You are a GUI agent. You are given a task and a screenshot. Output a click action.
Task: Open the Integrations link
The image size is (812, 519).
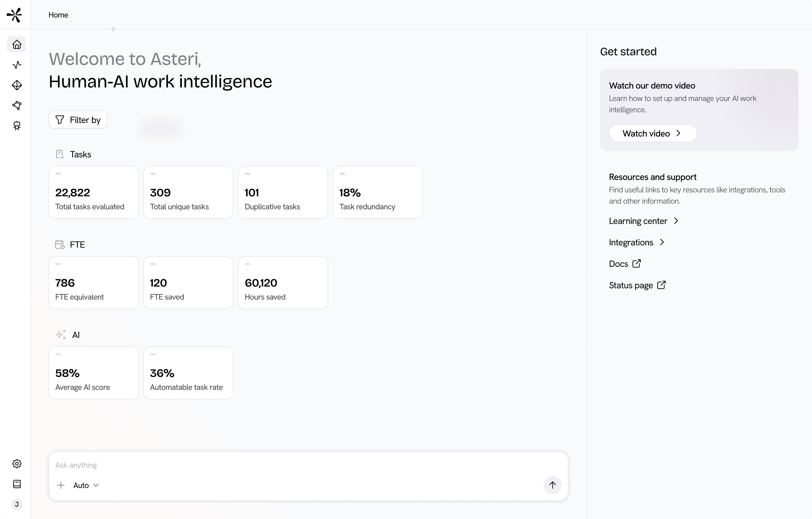(636, 242)
